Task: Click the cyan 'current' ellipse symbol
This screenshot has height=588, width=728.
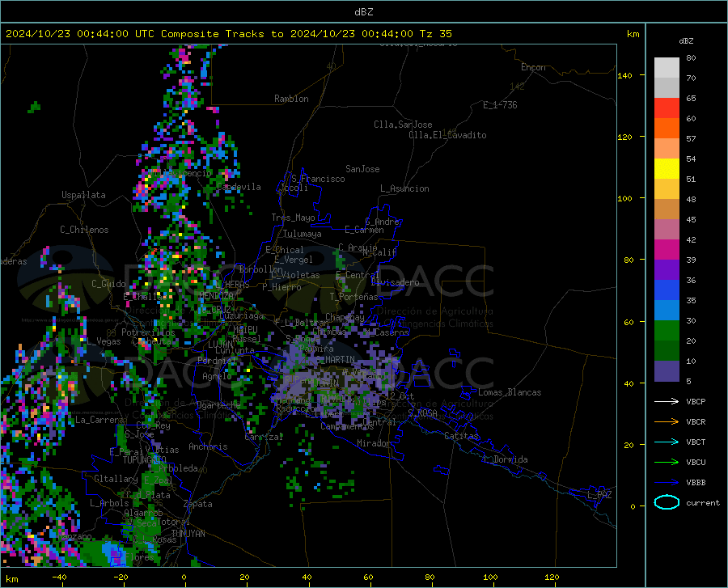Action: [667, 502]
